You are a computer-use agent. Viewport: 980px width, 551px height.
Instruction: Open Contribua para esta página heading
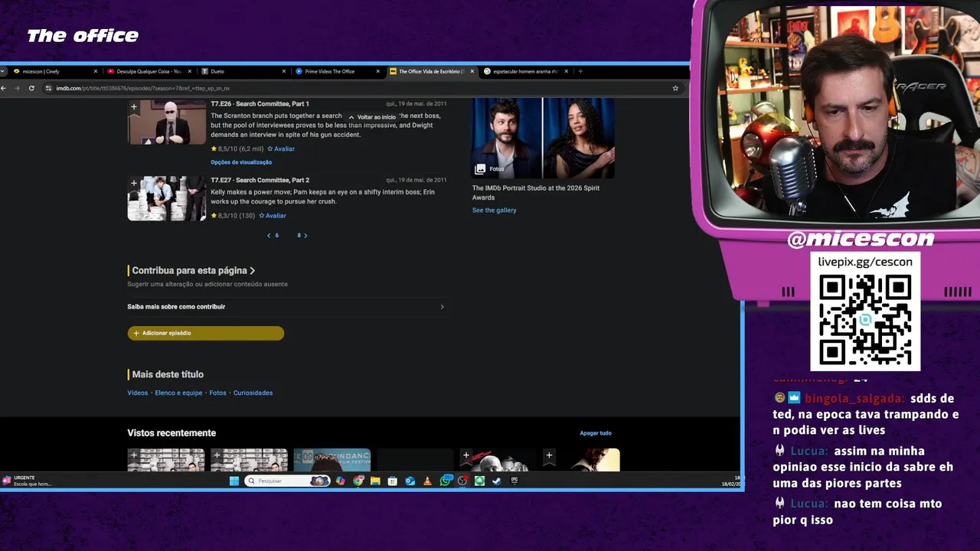click(x=191, y=270)
